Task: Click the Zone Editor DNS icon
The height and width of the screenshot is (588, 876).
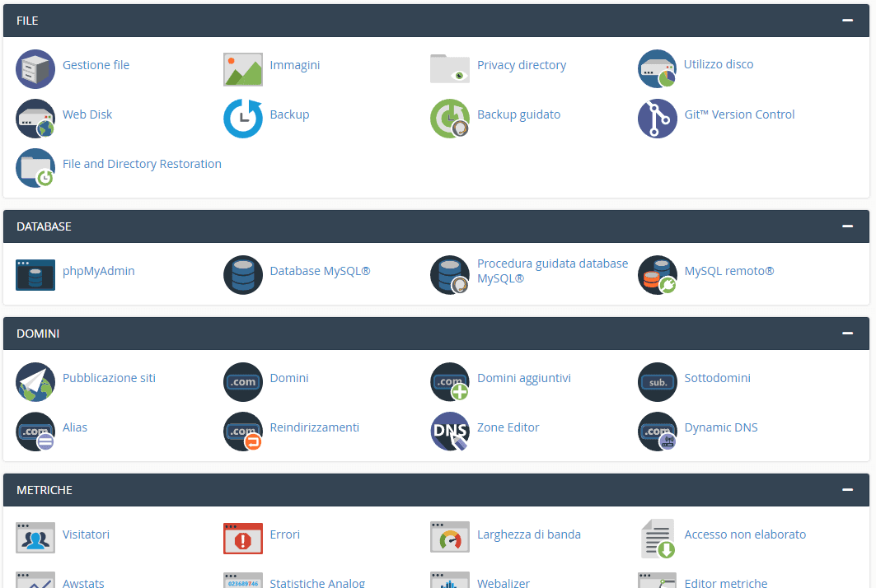Action: (450, 431)
